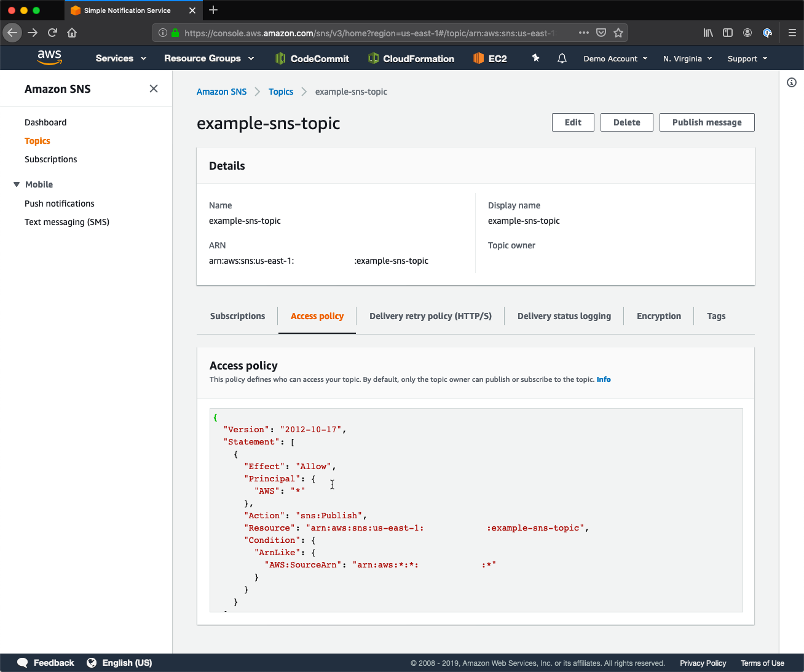The width and height of the screenshot is (804, 672).
Task: Open the info panel icon at right
Action: pos(792,82)
